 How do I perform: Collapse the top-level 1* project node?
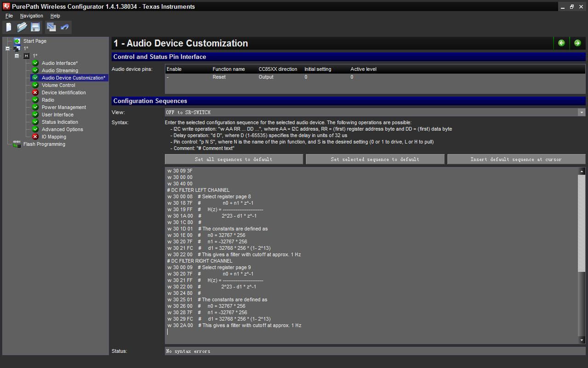pyautogui.click(x=8, y=48)
